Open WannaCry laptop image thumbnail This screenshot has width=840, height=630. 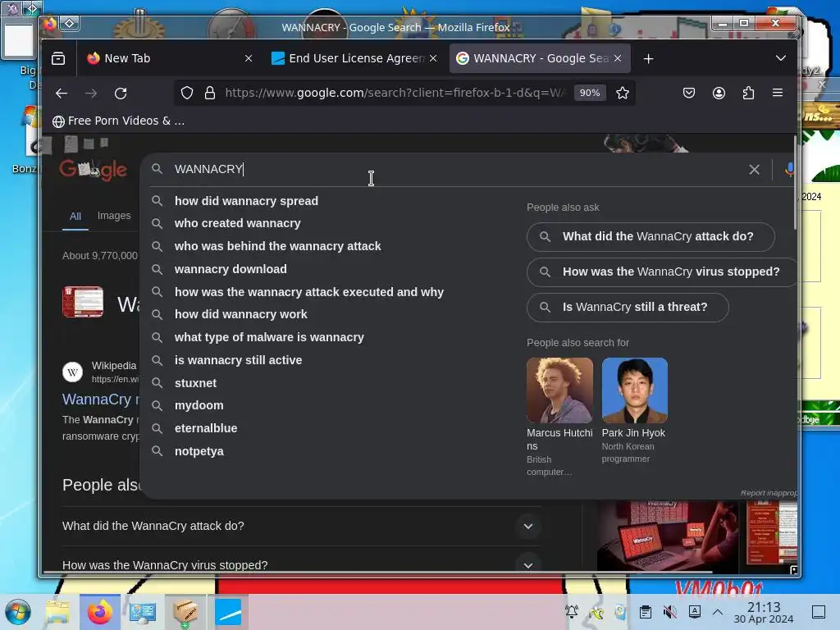(x=667, y=536)
